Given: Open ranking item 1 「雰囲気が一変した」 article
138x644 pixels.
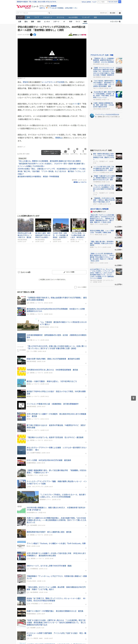Looking at the screenshot, I should (x=104, y=60).
